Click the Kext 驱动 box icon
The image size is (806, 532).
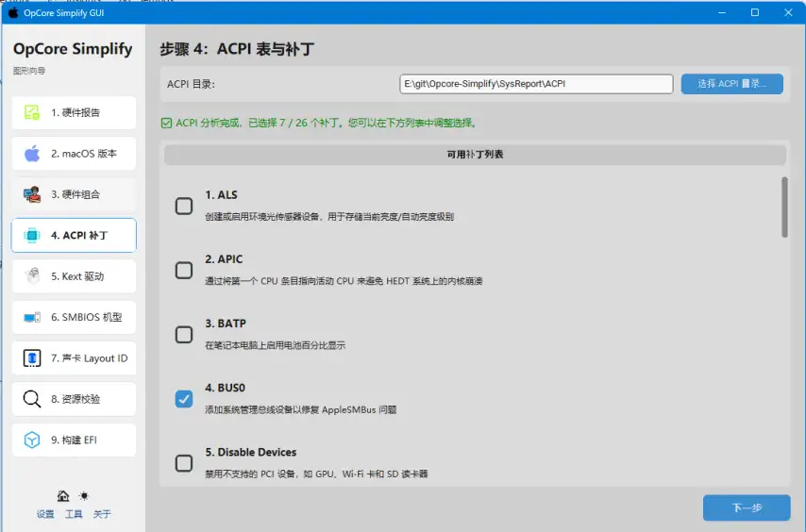point(32,276)
